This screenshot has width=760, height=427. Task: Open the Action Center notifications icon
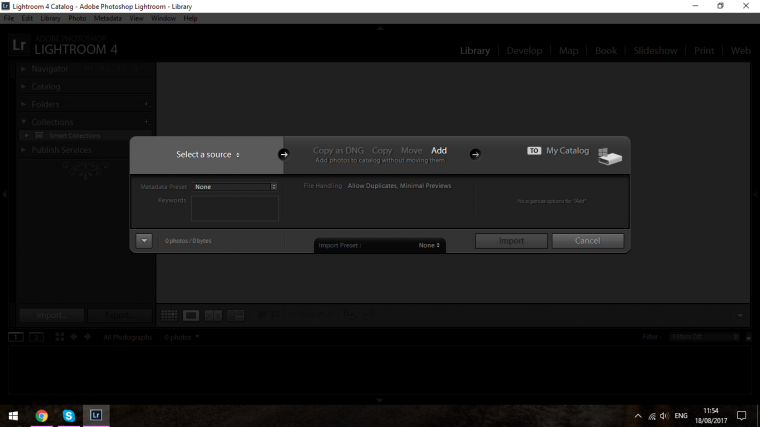(x=742, y=416)
